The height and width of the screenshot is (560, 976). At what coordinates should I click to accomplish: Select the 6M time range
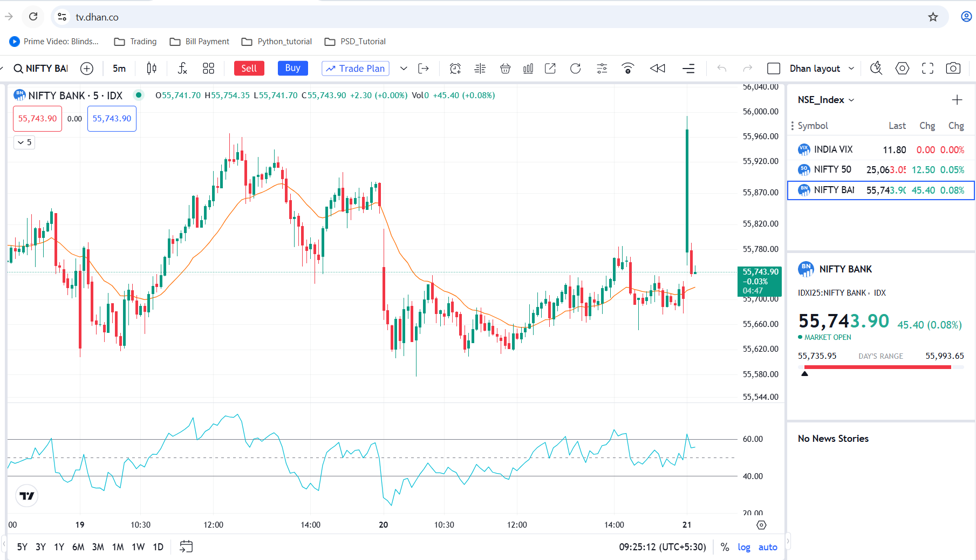tap(78, 547)
